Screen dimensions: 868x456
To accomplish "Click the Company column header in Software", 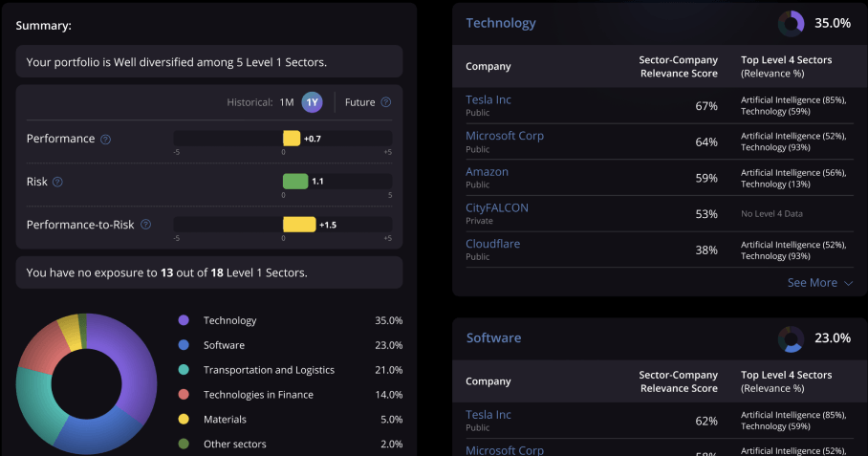I will (488, 381).
